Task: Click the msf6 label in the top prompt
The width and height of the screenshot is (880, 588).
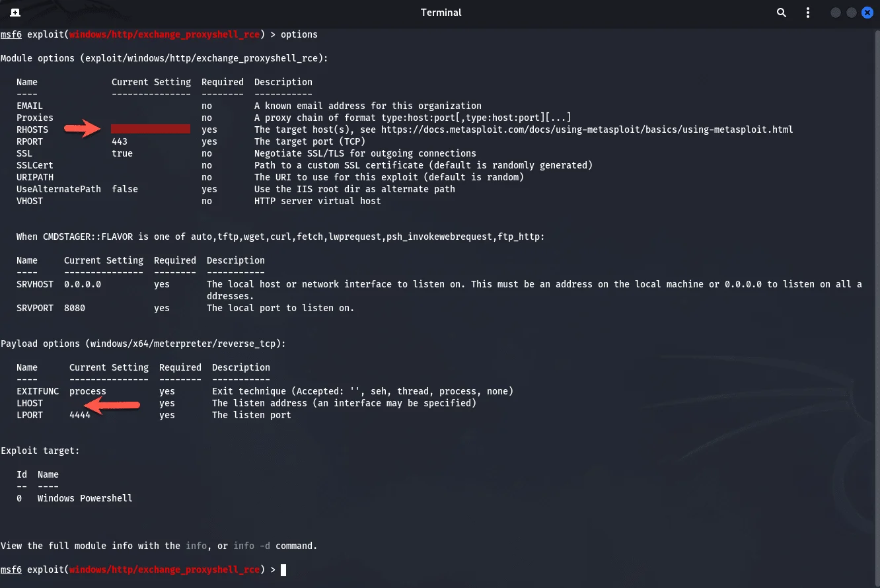Action: (x=11, y=34)
